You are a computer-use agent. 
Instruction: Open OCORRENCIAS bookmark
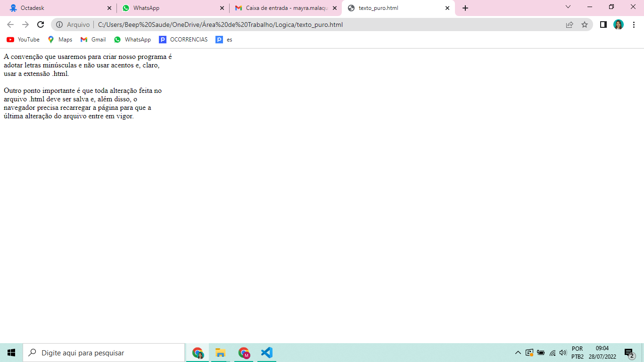pos(183,40)
